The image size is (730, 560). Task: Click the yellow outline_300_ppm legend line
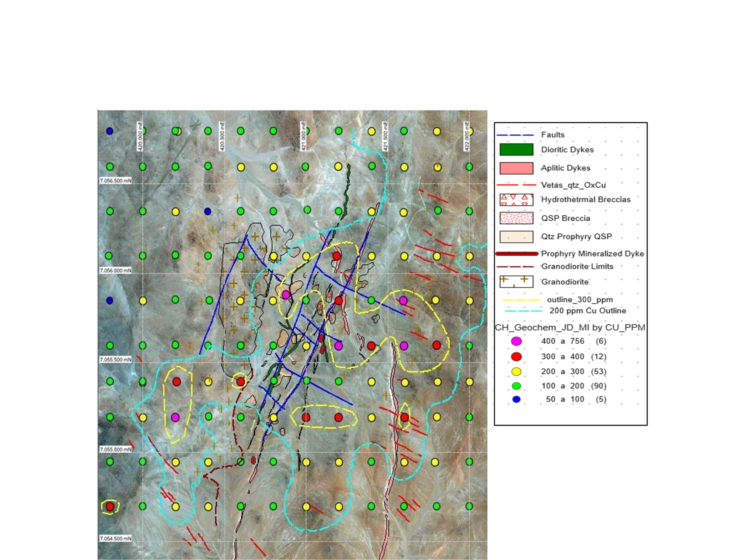tap(520, 300)
